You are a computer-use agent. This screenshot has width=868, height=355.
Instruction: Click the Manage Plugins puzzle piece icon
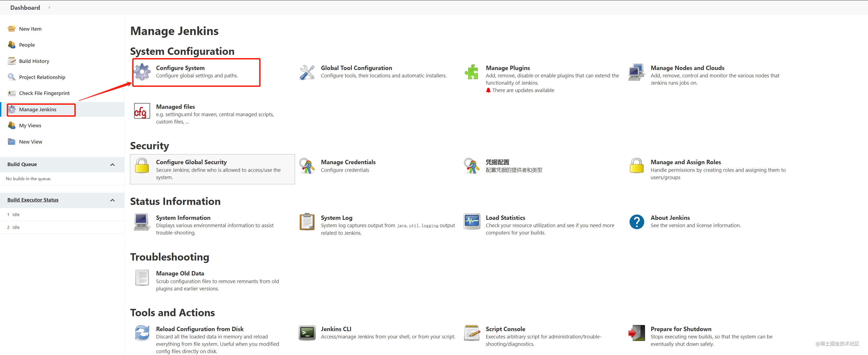[471, 72]
